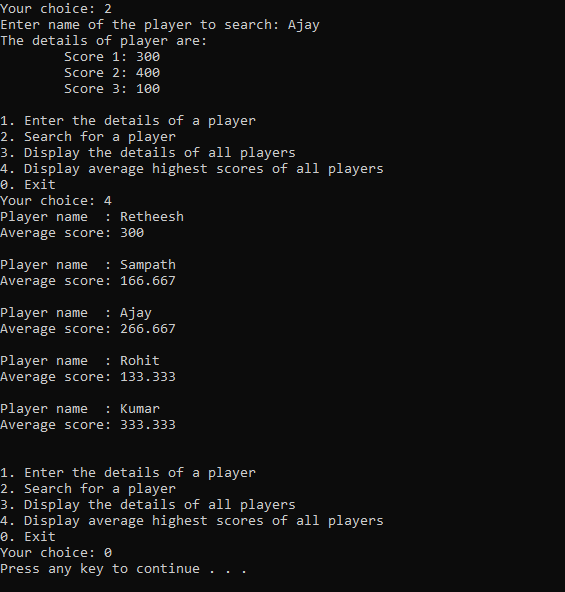Click the player name Kumar
The image size is (565, 592).
(x=140, y=409)
